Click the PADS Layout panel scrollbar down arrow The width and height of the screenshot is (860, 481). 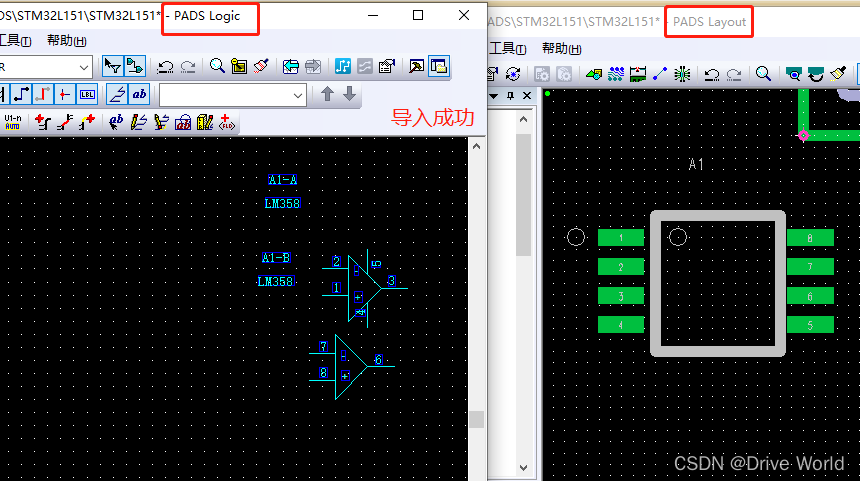pos(523,468)
